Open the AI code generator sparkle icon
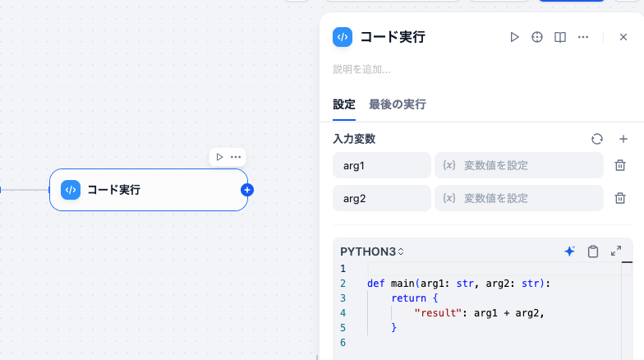Viewport: 644px width, 360px height. tap(569, 252)
